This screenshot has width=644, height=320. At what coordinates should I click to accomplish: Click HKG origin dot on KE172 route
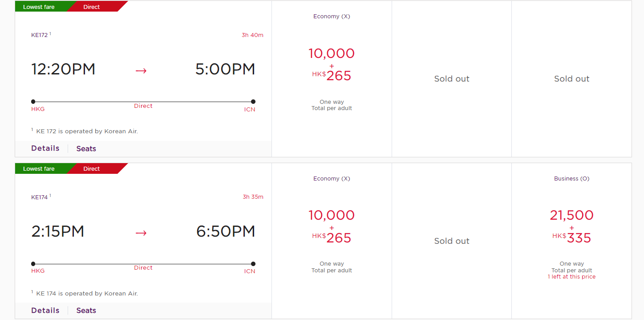click(x=33, y=102)
